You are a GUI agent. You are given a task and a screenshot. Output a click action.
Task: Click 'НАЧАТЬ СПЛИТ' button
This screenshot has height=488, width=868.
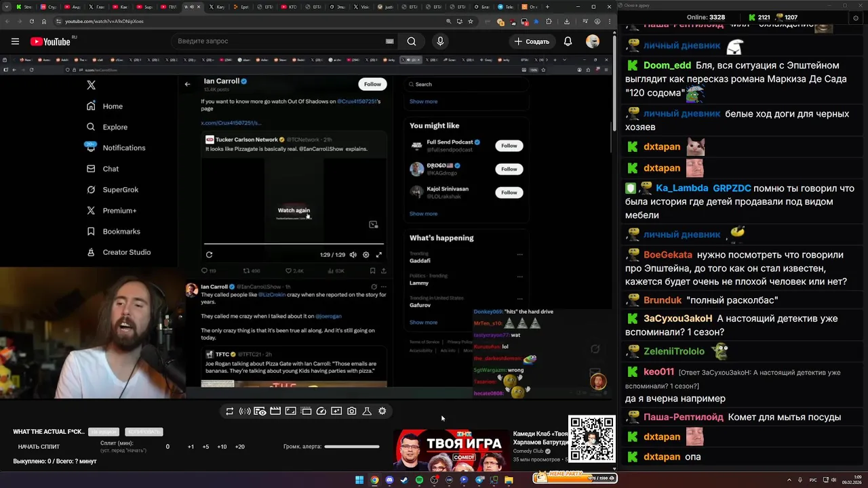click(x=39, y=447)
